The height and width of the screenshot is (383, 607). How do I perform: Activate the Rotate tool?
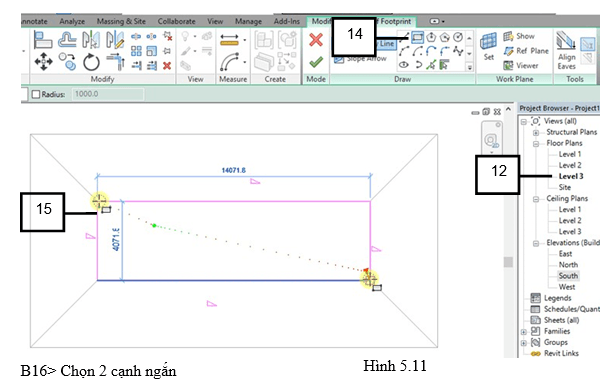pyautogui.click(x=91, y=62)
